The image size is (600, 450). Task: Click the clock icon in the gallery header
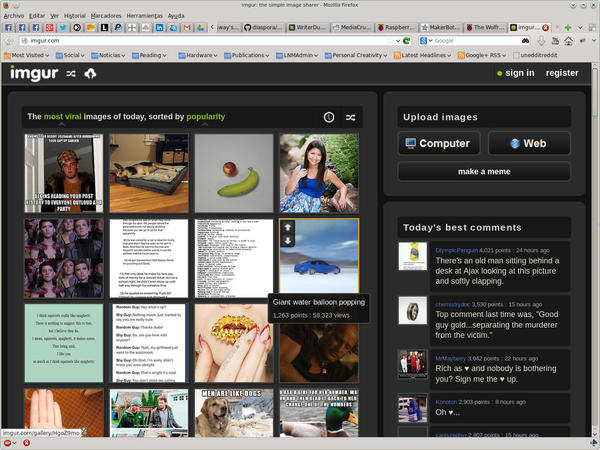pyautogui.click(x=329, y=117)
